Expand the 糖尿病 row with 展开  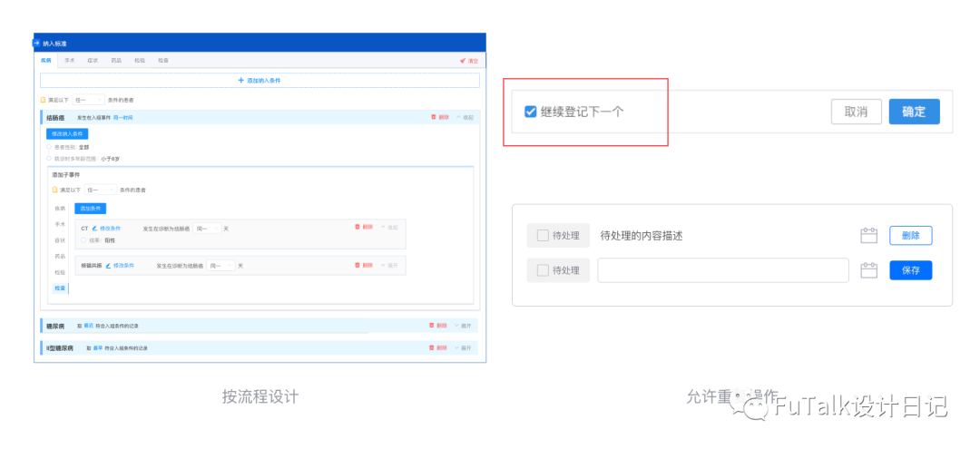pyautogui.click(x=463, y=326)
